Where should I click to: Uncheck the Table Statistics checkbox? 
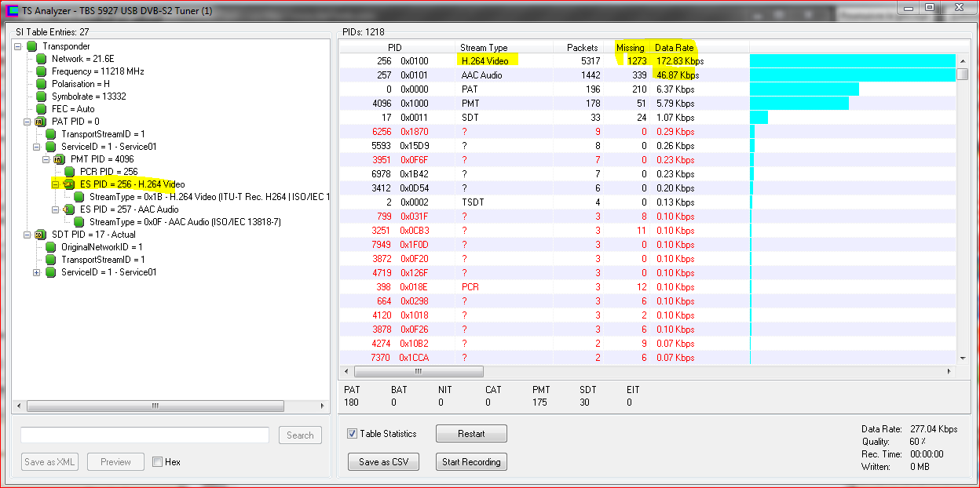tap(353, 434)
